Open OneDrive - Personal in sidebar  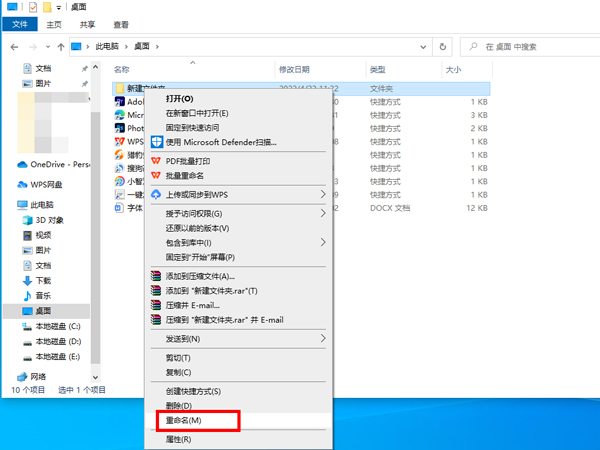point(53,165)
